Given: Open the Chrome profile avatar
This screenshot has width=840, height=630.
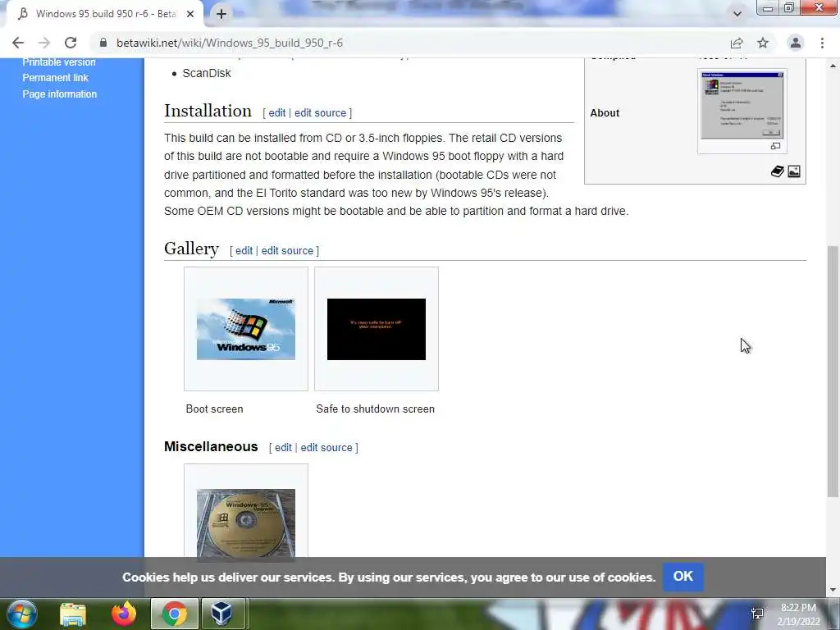Looking at the screenshot, I should point(796,43).
